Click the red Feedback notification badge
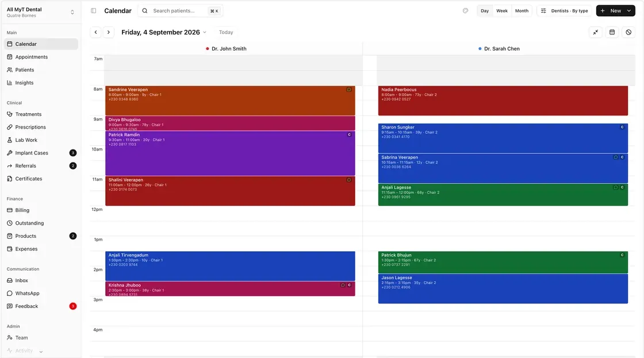Viewport: 644px width, 358px height. click(x=72, y=306)
